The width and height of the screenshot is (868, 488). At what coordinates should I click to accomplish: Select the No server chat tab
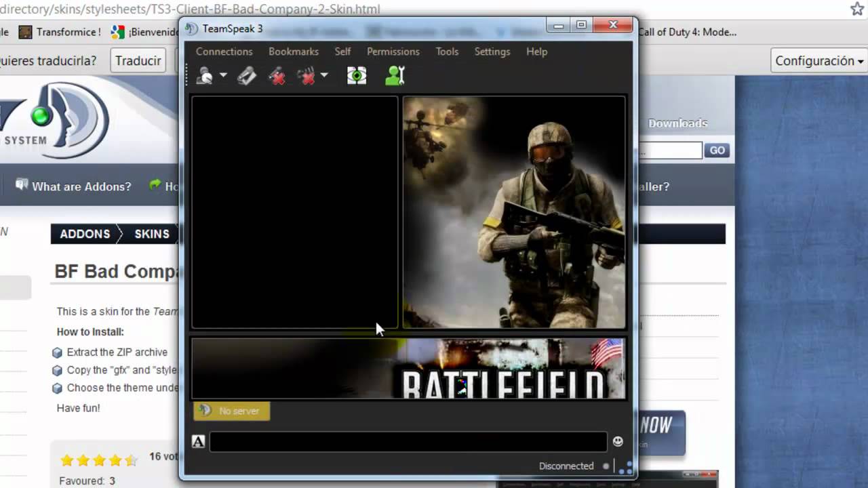[232, 411]
